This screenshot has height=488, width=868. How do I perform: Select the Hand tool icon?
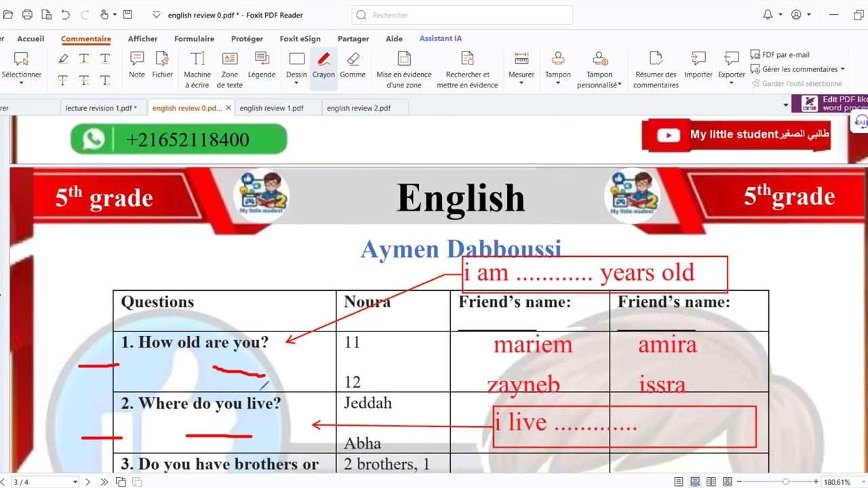coord(104,14)
